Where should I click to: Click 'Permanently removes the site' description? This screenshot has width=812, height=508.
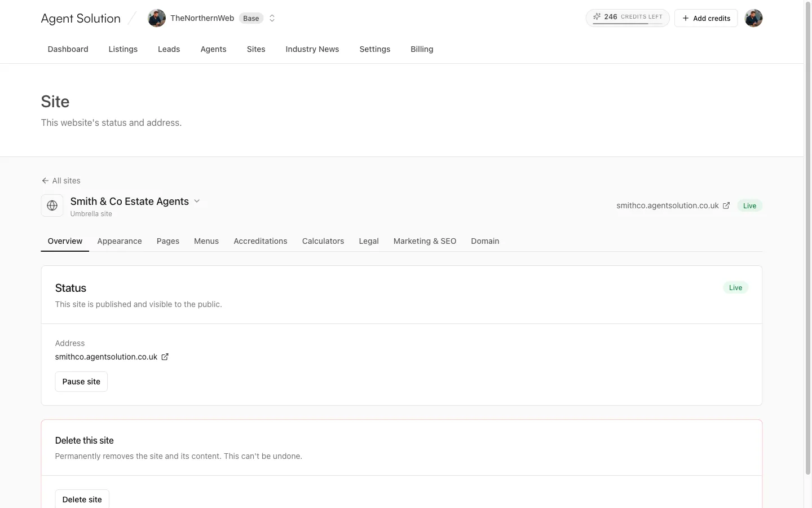coord(179,456)
